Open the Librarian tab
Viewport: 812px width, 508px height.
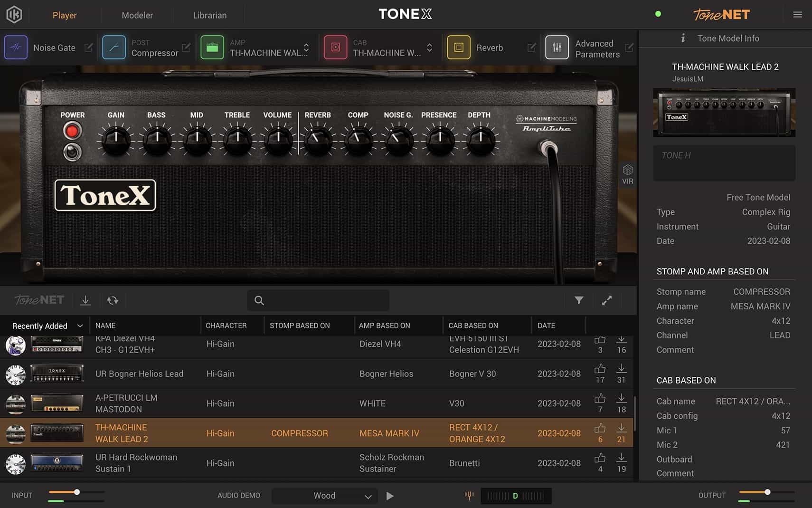pyautogui.click(x=210, y=15)
